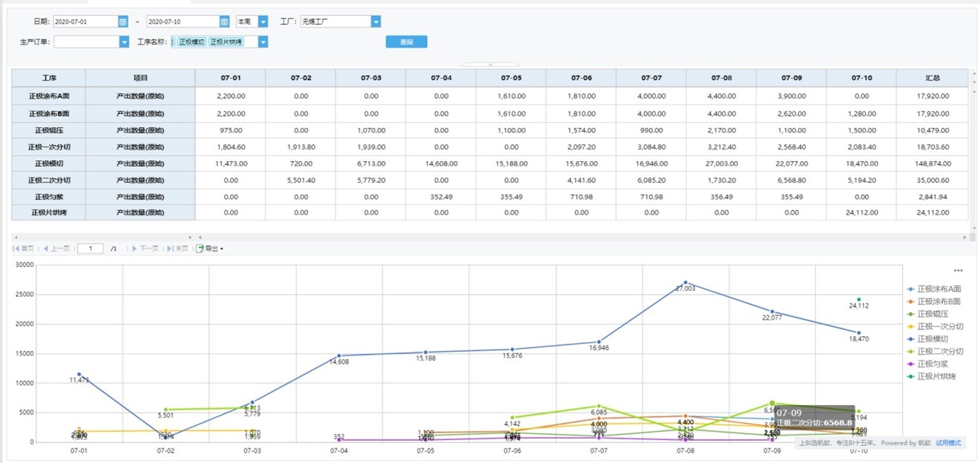Select the 正极横切 tag in 工序名称
This screenshot has width=980, height=463.
[191, 42]
